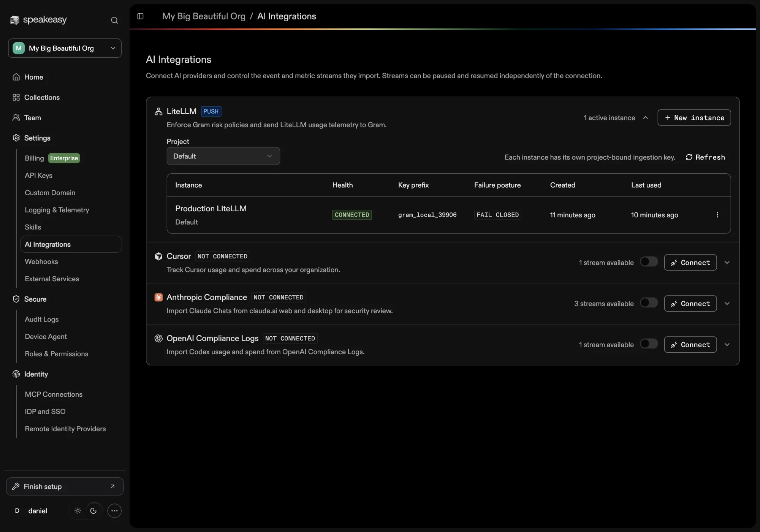Open the sidebar search icon
The image size is (760, 532).
tap(114, 20)
